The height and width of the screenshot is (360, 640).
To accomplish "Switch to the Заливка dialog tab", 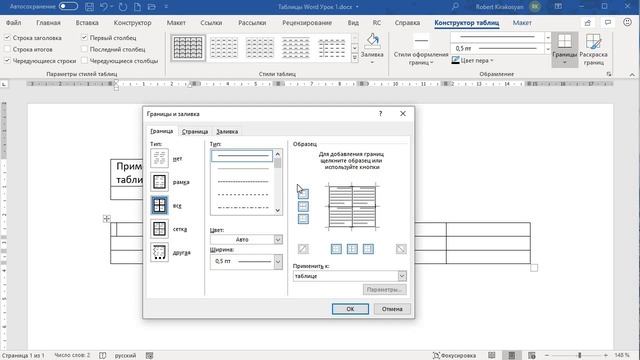I will pyautogui.click(x=227, y=131).
